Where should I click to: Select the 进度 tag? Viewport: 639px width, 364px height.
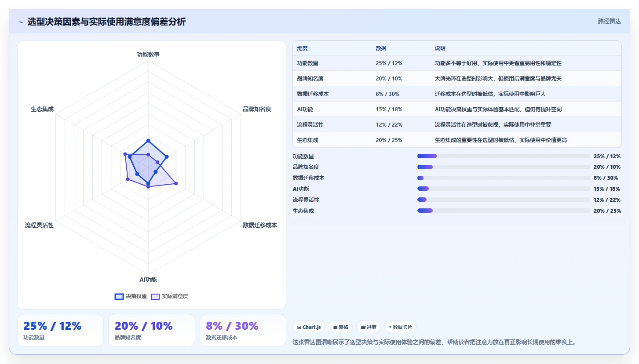pyautogui.click(x=368, y=327)
